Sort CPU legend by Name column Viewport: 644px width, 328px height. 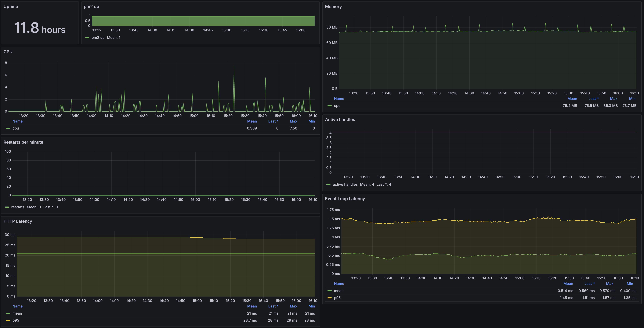click(x=18, y=121)
